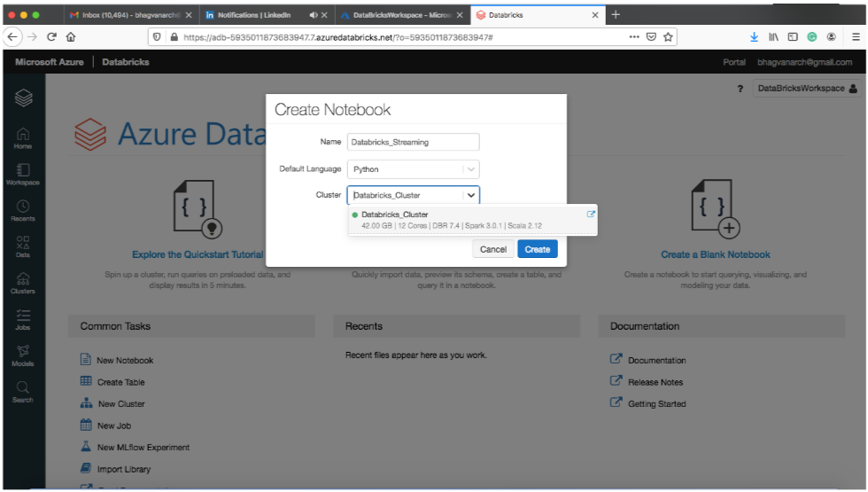
Task: Open the browser downloads arrow
Action: (754, 37)
